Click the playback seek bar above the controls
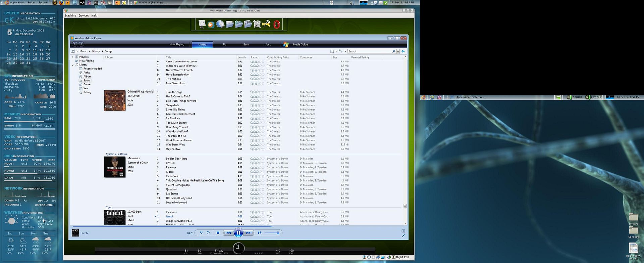Screen dimensions: 644x263 pyautogui.click(x=238, y=226)
